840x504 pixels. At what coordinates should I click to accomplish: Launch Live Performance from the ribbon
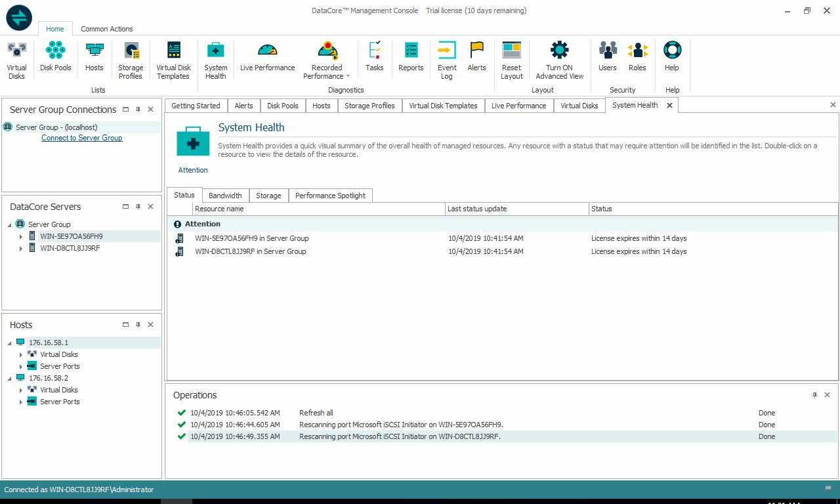point(268,56)
